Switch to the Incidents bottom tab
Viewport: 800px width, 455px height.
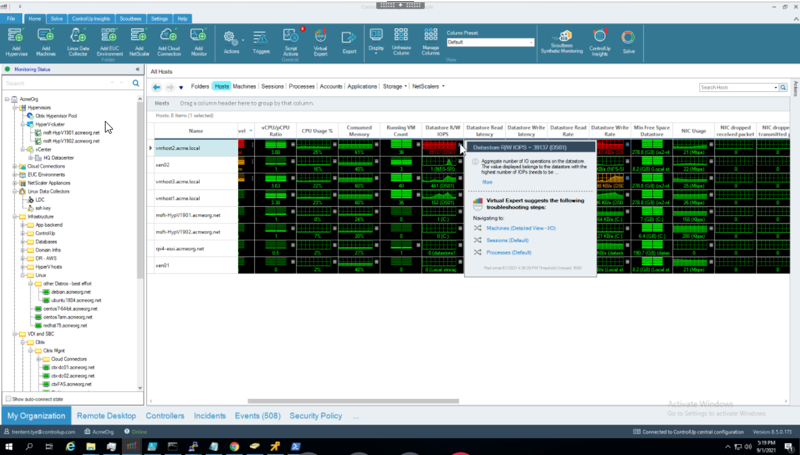coord(210,416)
